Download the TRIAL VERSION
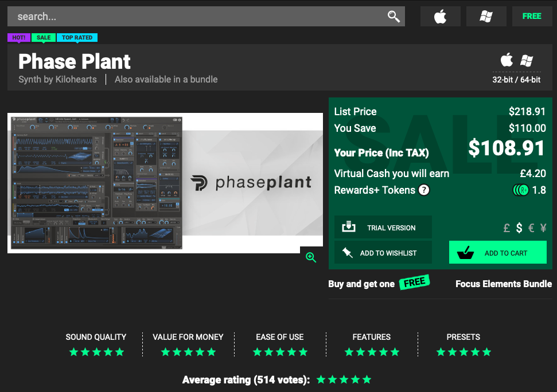The height and width of the screenshot is (392, 557). (x=383, y=227)
